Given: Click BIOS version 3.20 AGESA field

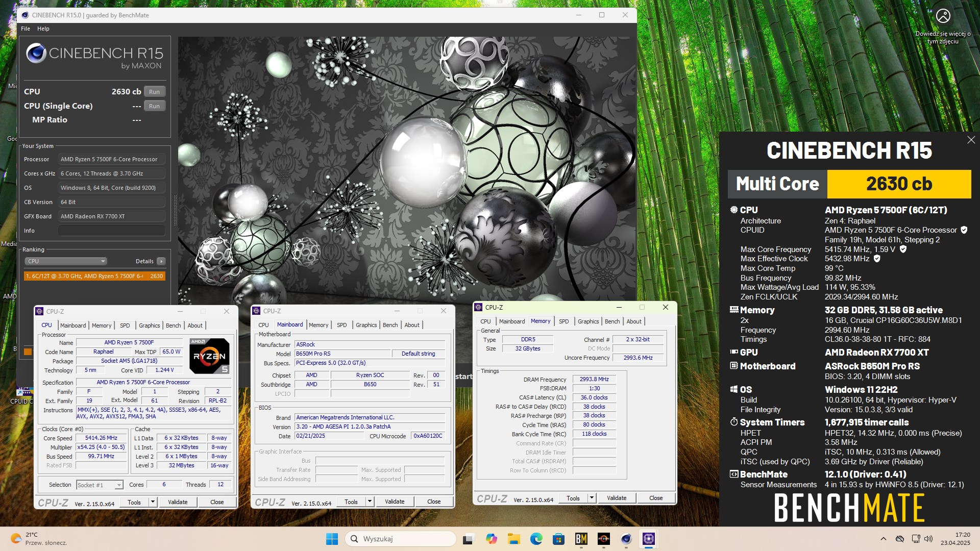Looking at the screenshot, I should (x=370, y=427).
